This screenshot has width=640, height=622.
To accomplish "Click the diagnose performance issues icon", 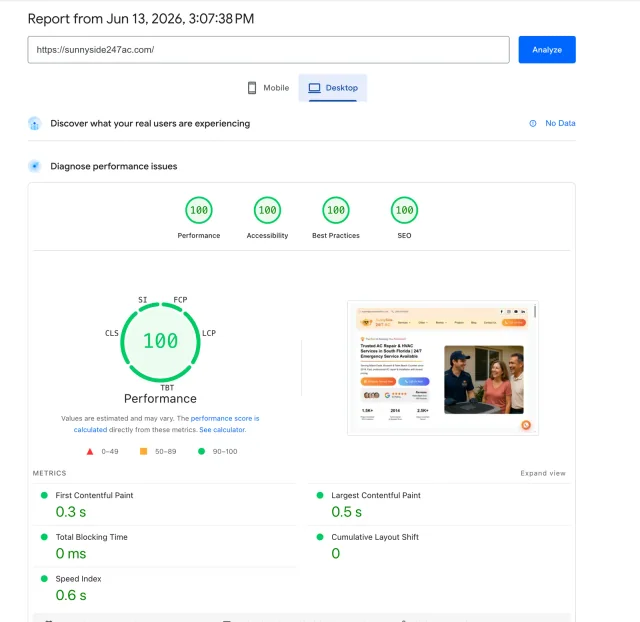I will point(35,166).
